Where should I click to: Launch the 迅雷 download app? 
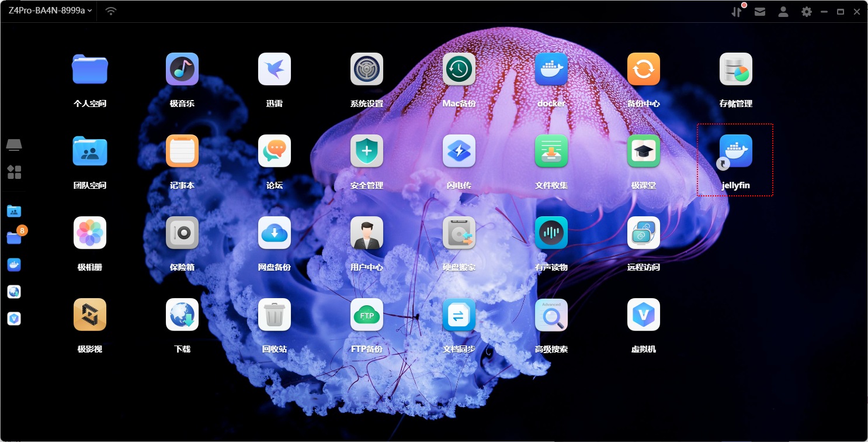point(275,70)
